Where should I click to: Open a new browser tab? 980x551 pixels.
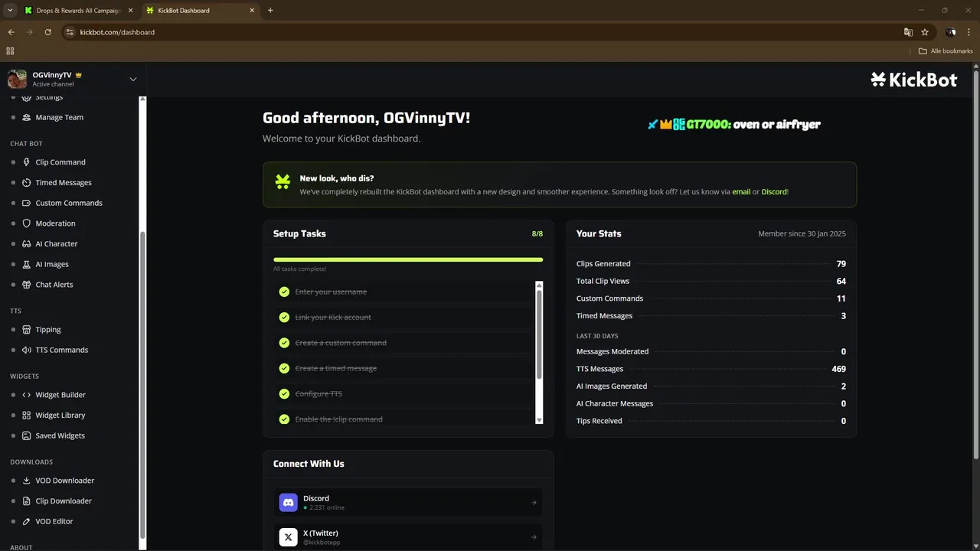tap(270, 11)
